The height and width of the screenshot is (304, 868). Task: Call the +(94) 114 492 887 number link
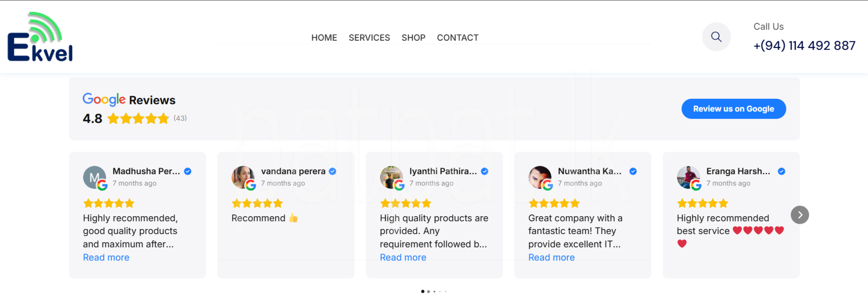click(804, 46)
